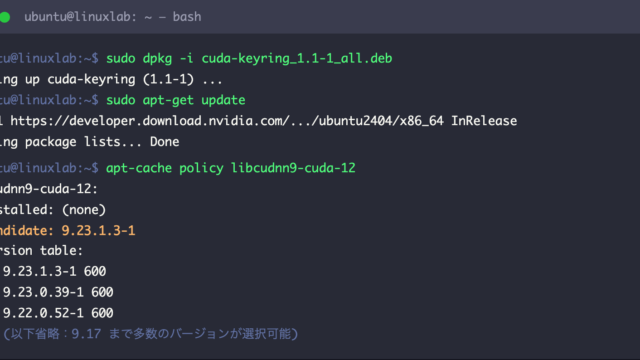This screenshot has height=360, width=640.
Task: Click the green window button in title bar
Action: pyautogui.click(x=5, y=17)
